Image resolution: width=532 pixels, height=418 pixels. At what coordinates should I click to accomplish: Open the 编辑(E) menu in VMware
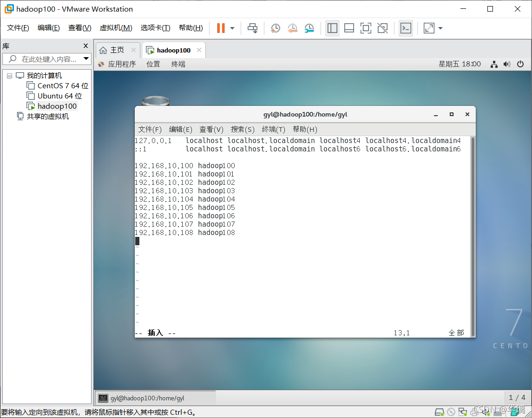(x=48, y=28)
